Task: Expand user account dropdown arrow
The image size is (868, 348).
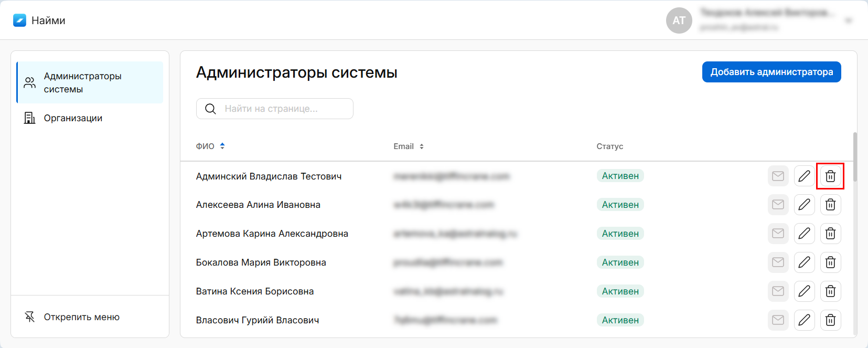Action: pyautogui.click(x=848, y=21)
